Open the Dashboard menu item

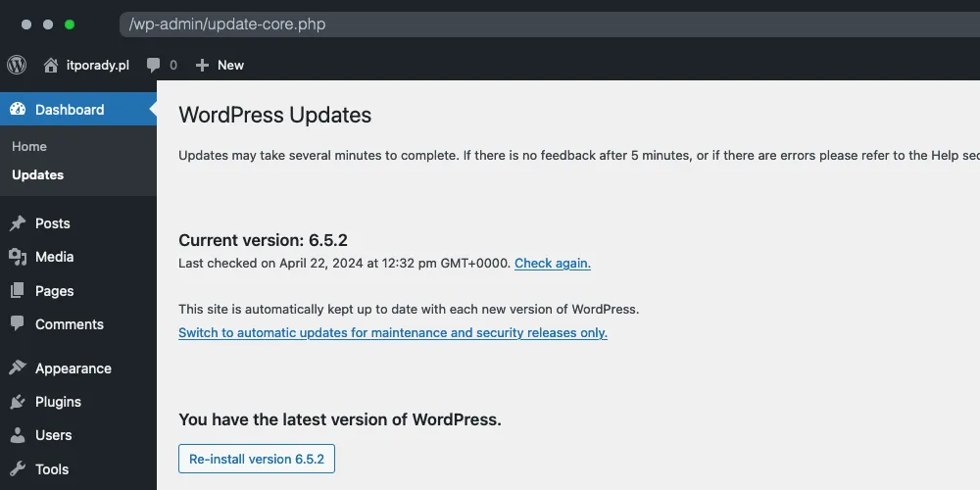78,110
